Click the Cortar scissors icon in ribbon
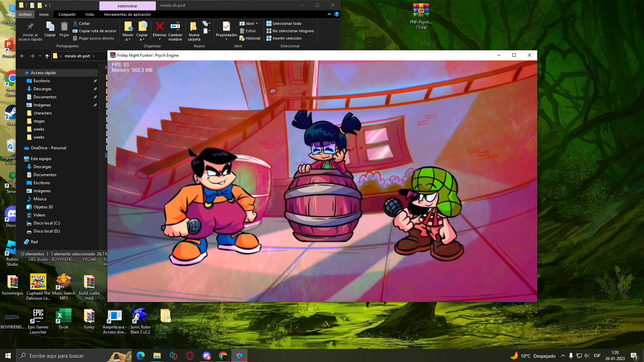 (75, 23)
